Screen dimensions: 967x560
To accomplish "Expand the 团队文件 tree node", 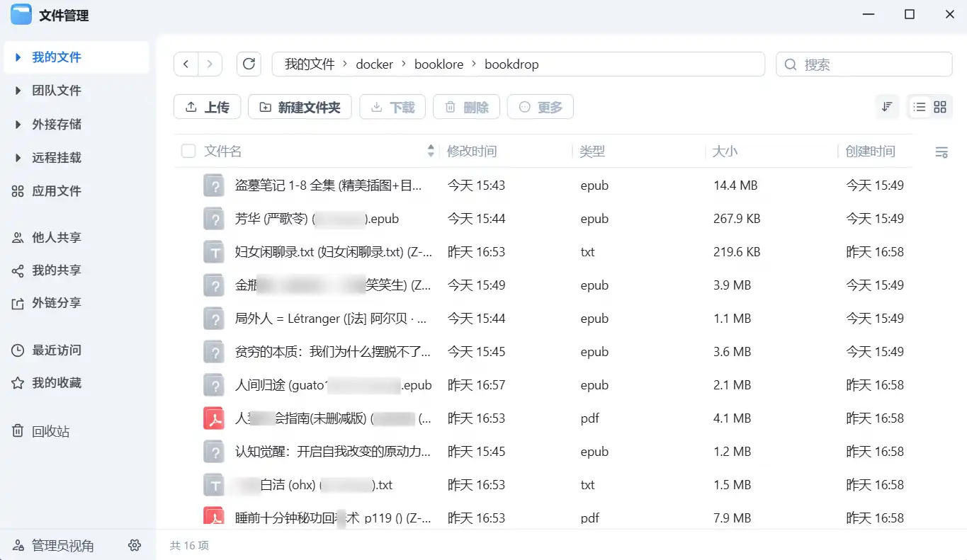I will click(18, 91).
